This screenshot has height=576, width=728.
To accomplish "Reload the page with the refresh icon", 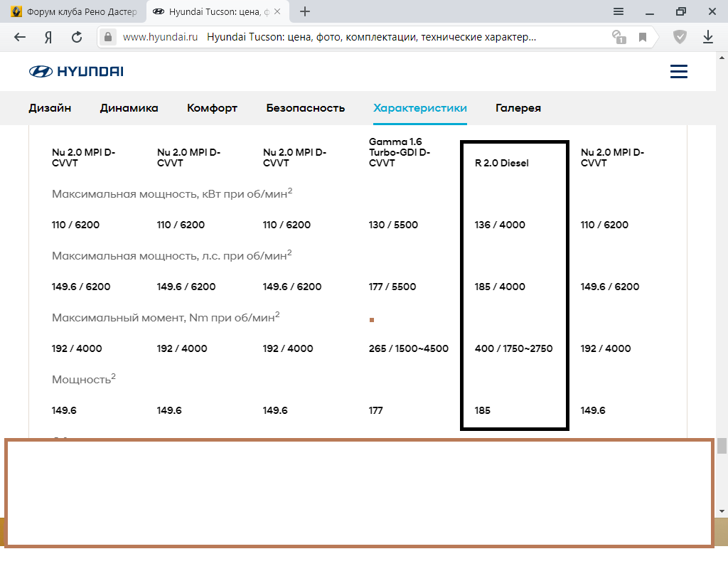I will [x=77, y=37].
